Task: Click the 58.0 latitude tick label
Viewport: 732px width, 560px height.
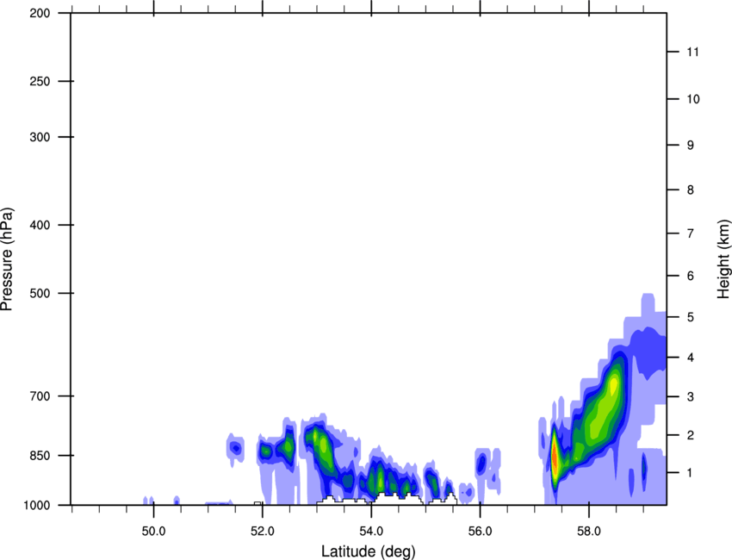Action: (588, 527)
